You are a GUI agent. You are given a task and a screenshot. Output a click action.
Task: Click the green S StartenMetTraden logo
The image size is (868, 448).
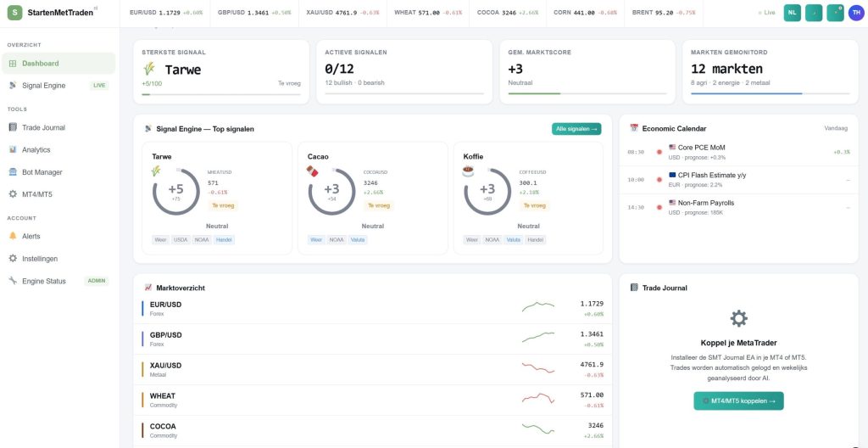pyautogui.click(x=15, y=13)
